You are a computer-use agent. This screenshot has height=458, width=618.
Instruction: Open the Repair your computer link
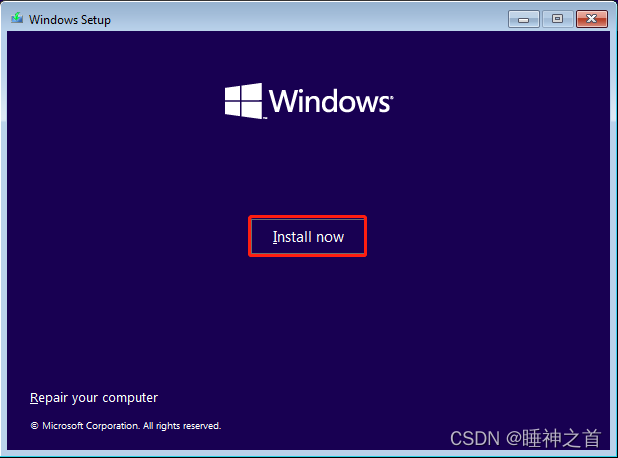pos(94,398)
